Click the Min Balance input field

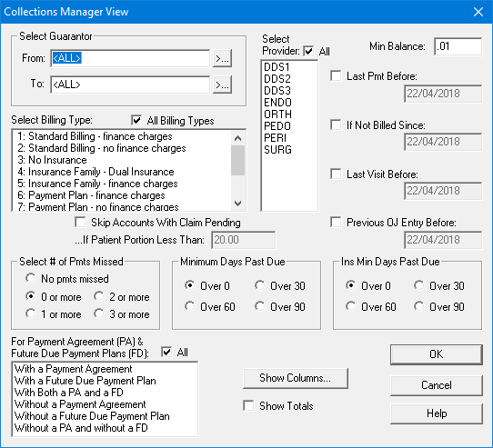pos(458,46)
